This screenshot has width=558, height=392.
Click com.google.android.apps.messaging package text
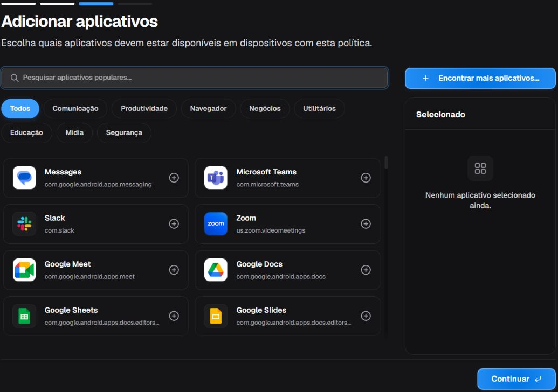[98, 185]
